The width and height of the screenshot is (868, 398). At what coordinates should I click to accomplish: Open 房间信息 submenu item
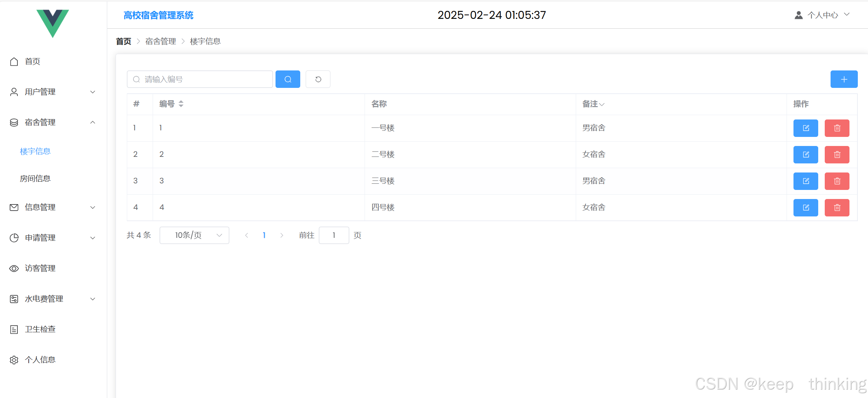[x=35, y=179]
